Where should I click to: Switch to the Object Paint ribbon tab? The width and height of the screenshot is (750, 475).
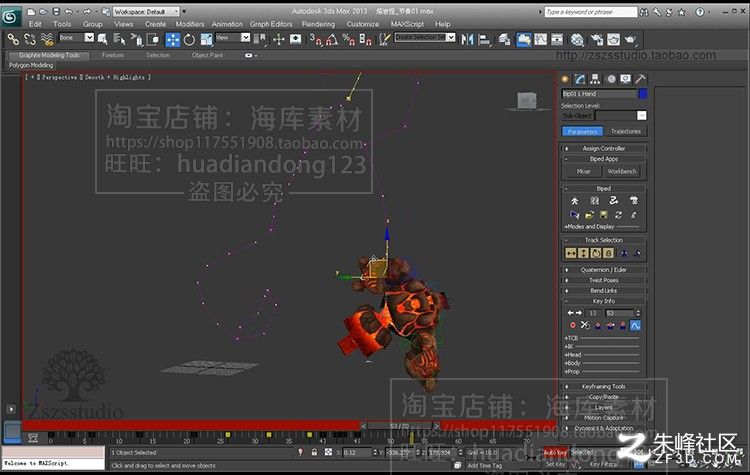(x=207, y=55)
